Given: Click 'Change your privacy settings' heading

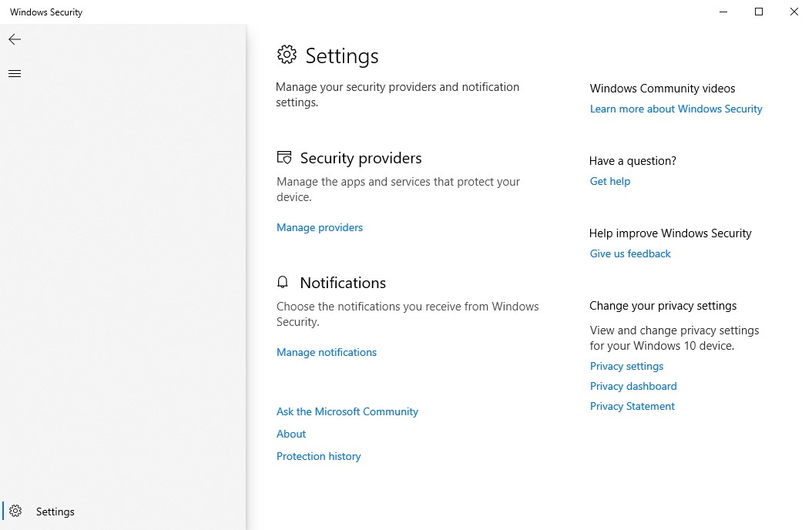Looking at the screenshot, I should point(663,306).
